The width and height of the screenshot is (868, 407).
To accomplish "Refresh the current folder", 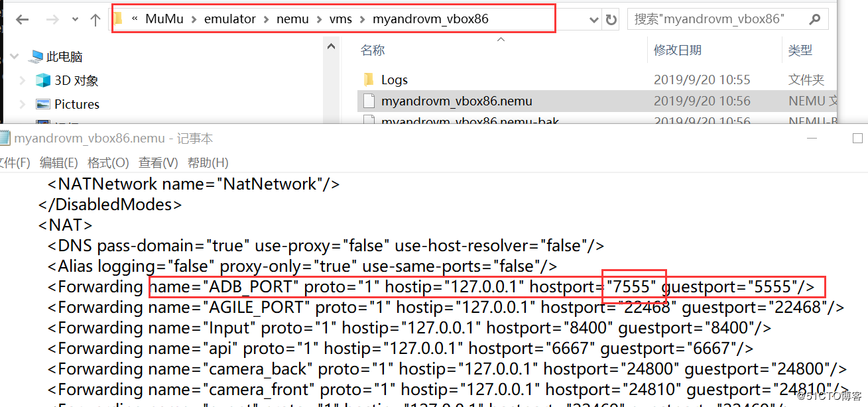I will click(x=611, y=20).
